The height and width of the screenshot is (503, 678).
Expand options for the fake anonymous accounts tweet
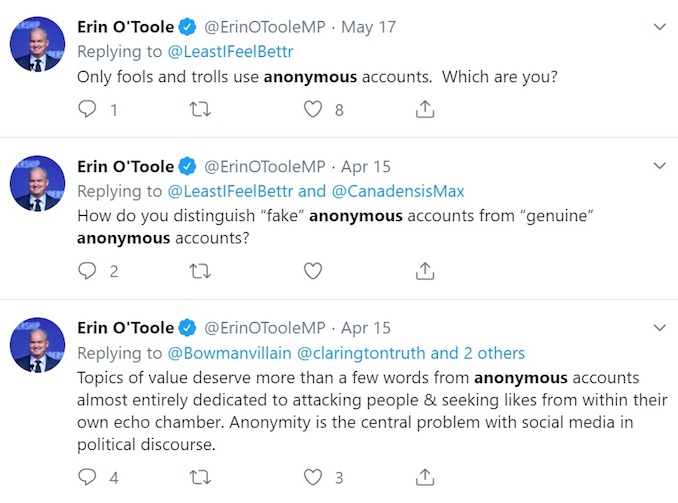[x=659, y=166]
